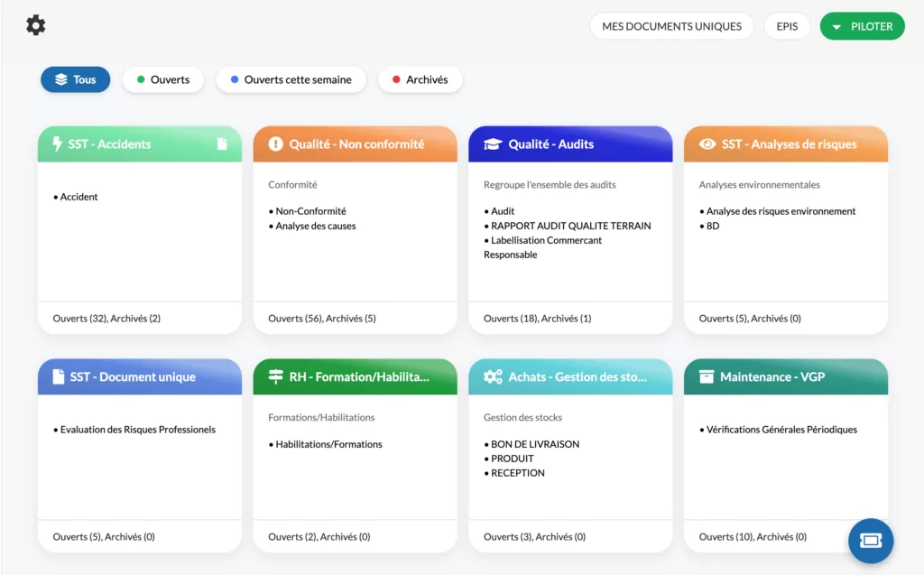The image size is (924, 575).
Task: Select the Tous filter
Action: click(75, 79)
